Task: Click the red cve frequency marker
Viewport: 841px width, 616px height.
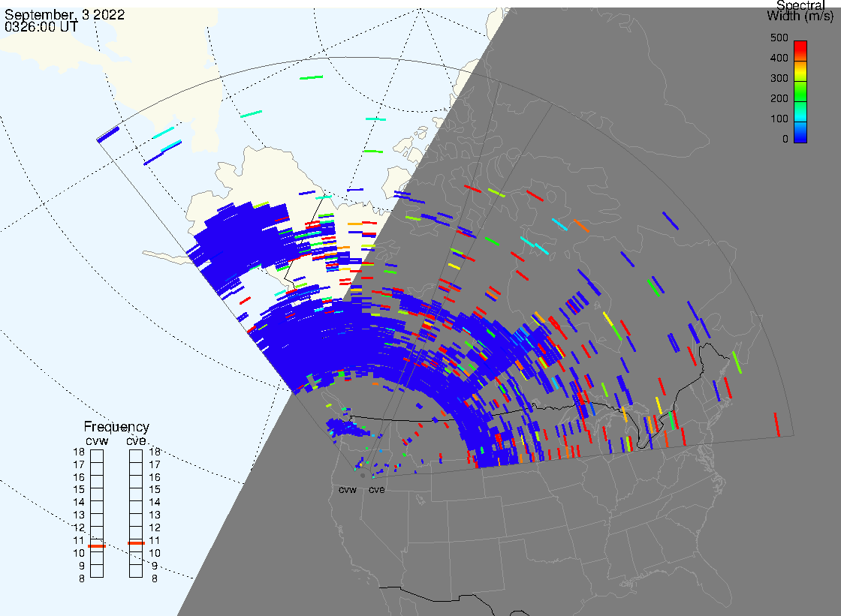Action: click(136, 543)
